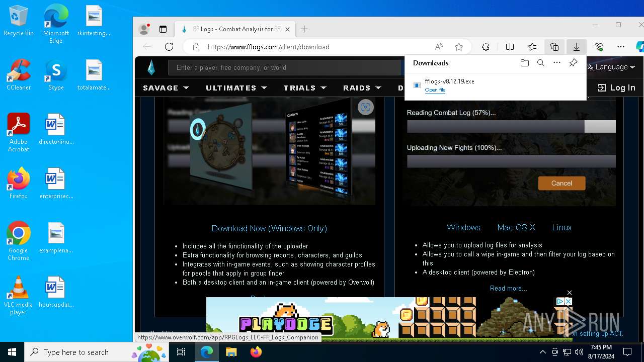The image size is (644, 362).
Task: Select the FF Logs browser tab
Action: point(235,29)
